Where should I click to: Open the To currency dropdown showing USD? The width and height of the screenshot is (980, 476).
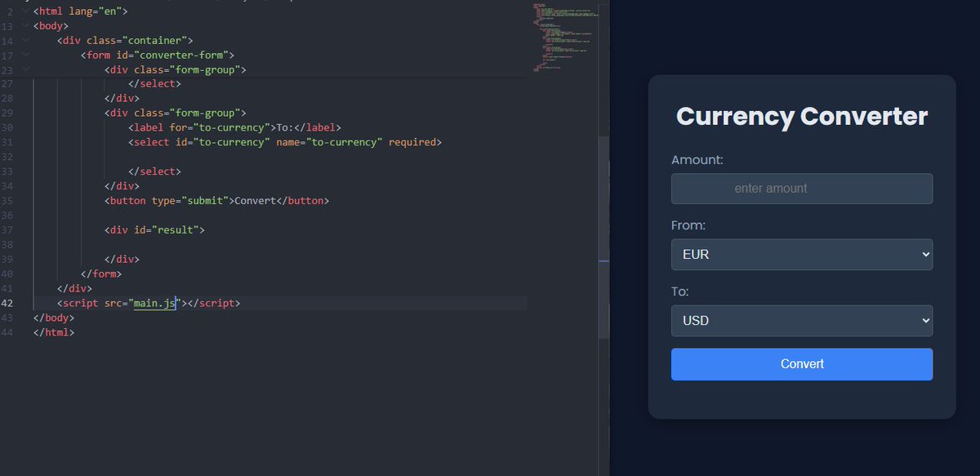[x=802, y=321]
